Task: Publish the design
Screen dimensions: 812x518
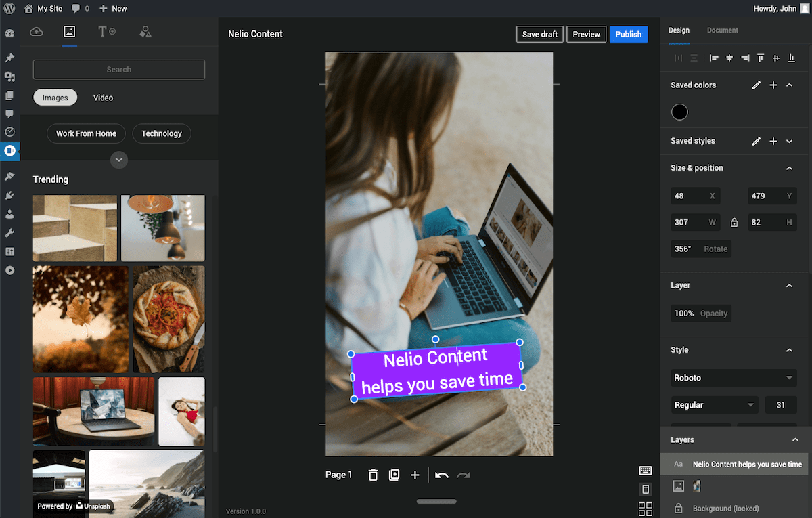Action: (x=628, y=34)
